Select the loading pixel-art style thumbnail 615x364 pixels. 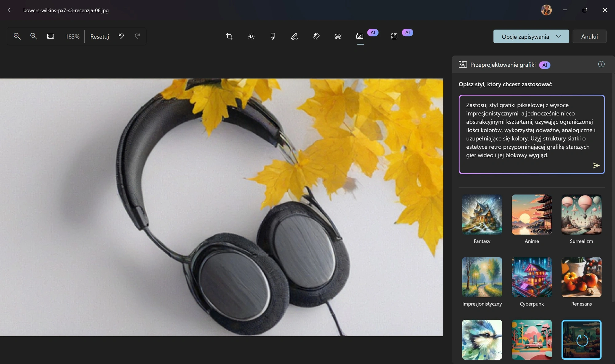point(581,340)
